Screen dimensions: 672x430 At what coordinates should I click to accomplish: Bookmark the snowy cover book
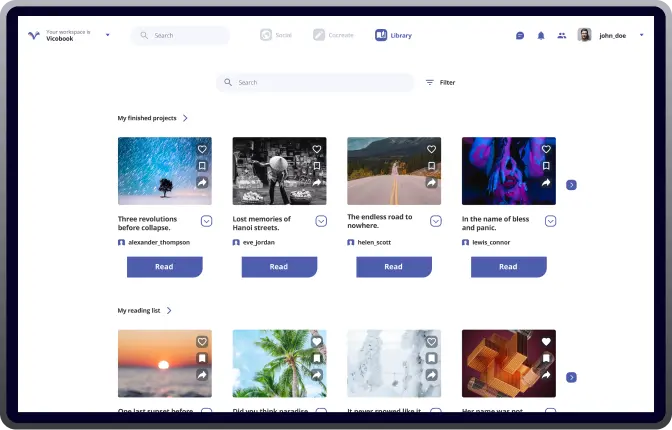pos(432,358)
